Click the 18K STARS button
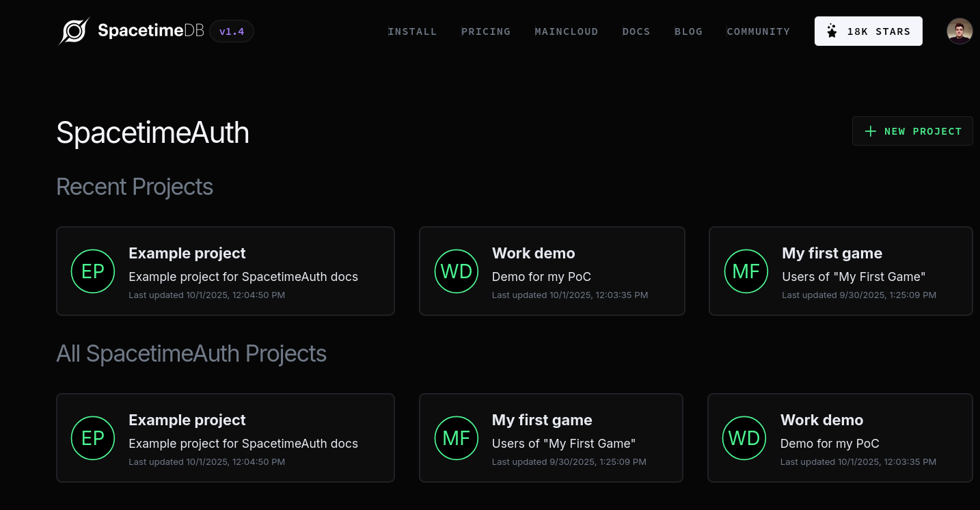The image size is (980, 510). 869,31
